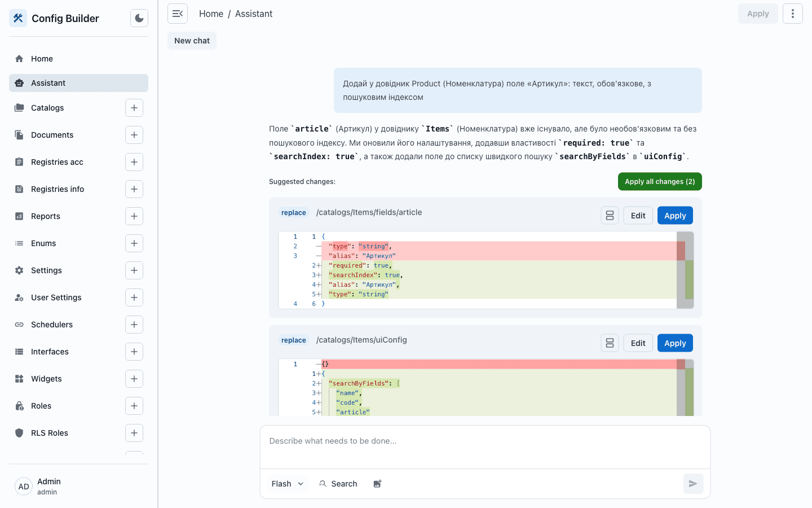Send message with arrow button
Screen dimensions: 812x508
[x=693, y=484]
